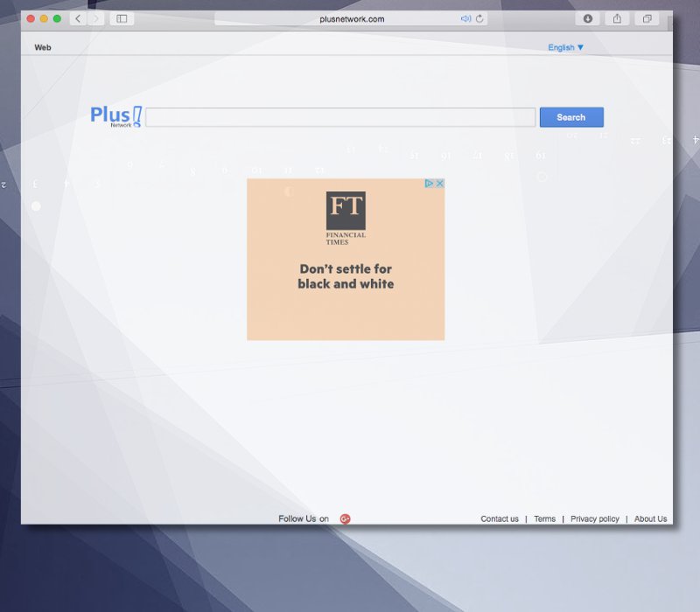Mute the tab audio speaker icon
The height and width of the screenshot is (612, 700).
point(465,18)
